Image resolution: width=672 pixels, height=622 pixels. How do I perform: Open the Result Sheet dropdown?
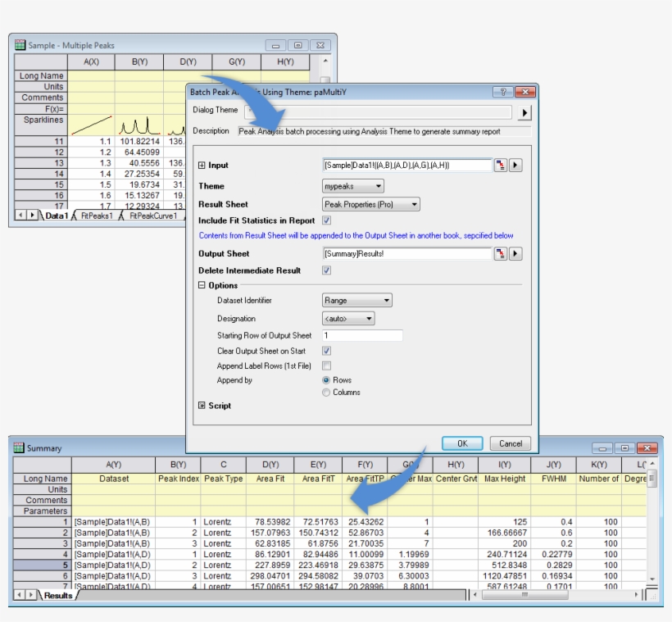[370, 205]
